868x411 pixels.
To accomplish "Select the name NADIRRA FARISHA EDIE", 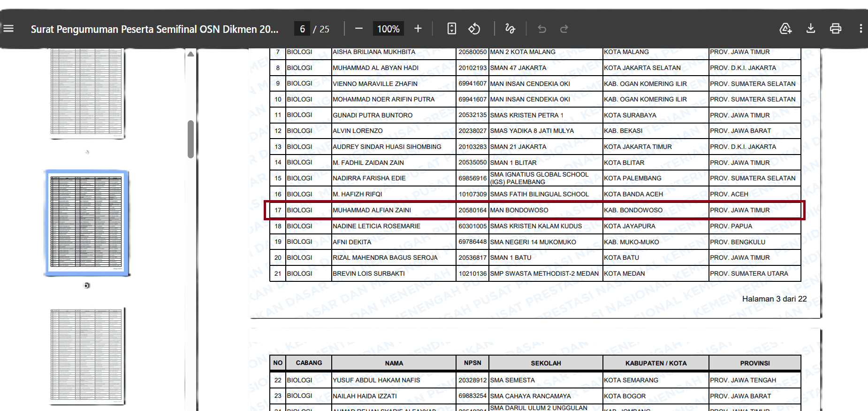I will pos(369,178).
